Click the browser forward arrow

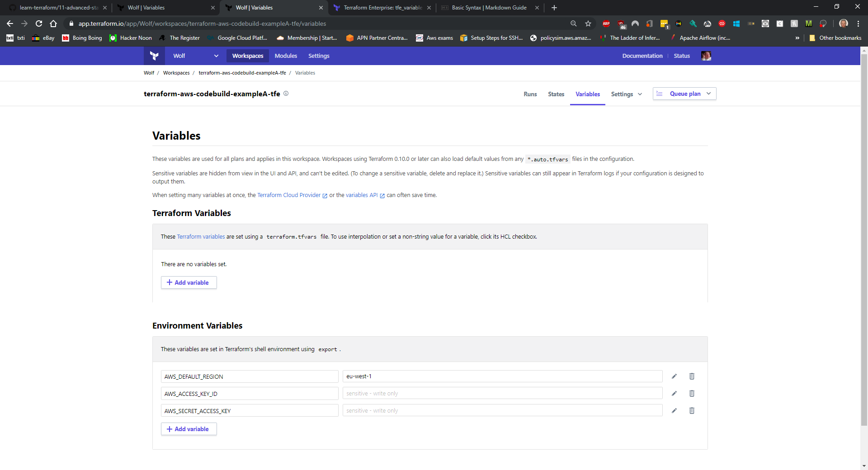(24, 23)
